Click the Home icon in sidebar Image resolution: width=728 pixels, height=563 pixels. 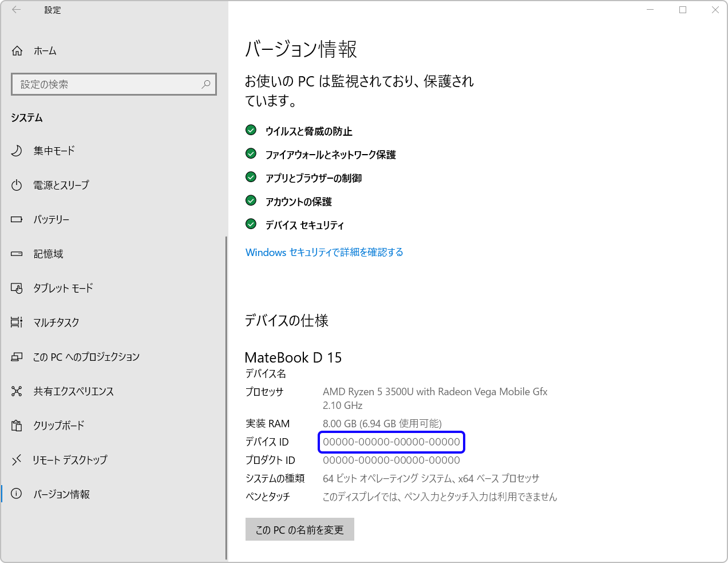(x=17, y=51)
